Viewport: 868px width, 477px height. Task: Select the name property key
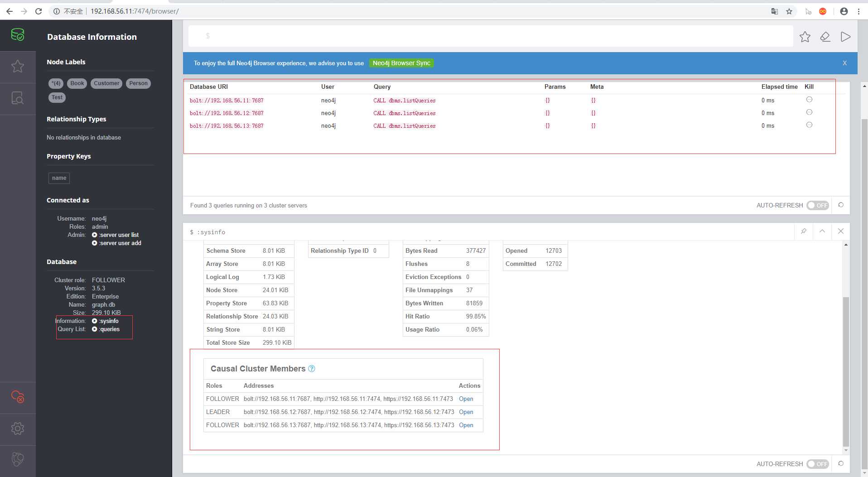click(59, 178)
